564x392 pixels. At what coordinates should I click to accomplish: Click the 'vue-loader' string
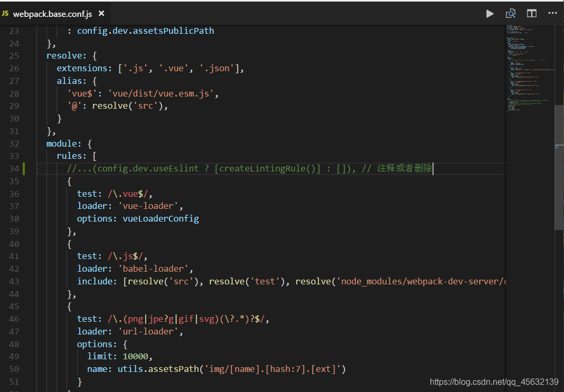(x=148, y=206)
